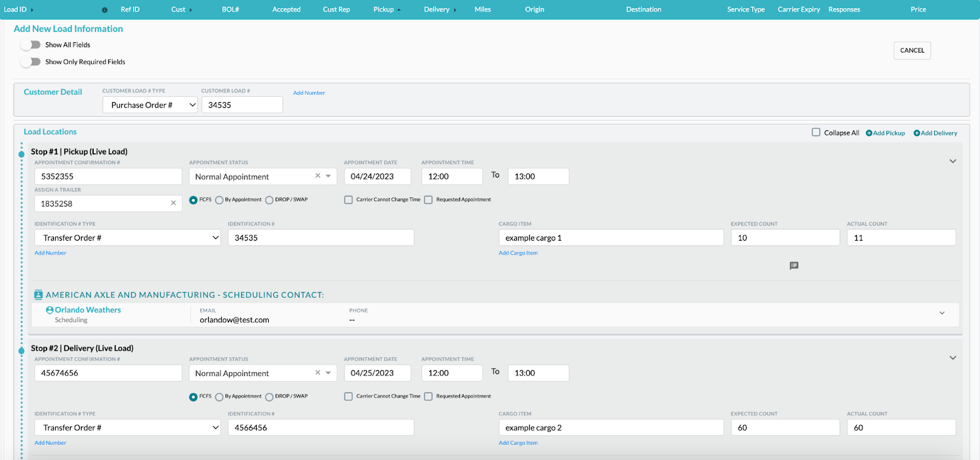The image size is (980, 460).
Task: Click Add Number link under Stop #1
Action: point(50,253)
